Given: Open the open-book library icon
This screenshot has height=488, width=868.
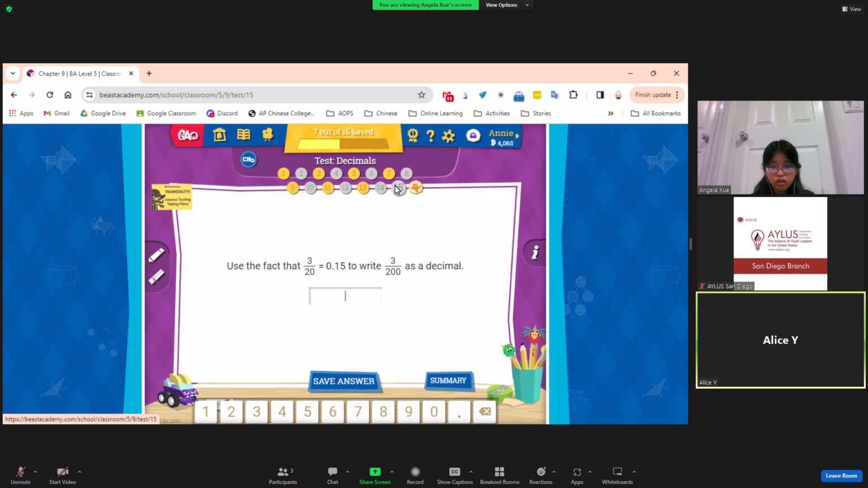Looking at the screenshot, I should pyautogui.click(x=244, y=134).
